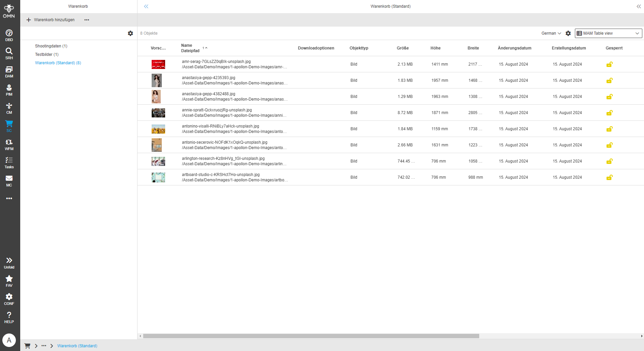Toggle lock on artboard-studio-c-KRSHct7Ho-unsplash.jpg

click(609, 177)
